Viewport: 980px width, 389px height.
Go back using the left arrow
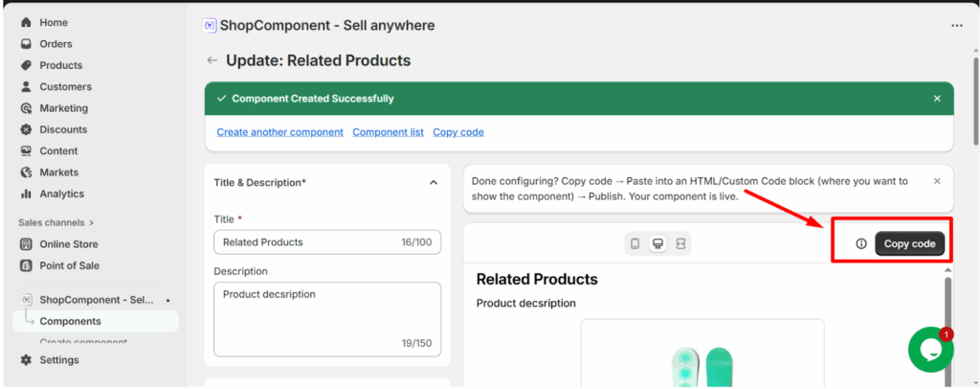click(x=212, y=60)
